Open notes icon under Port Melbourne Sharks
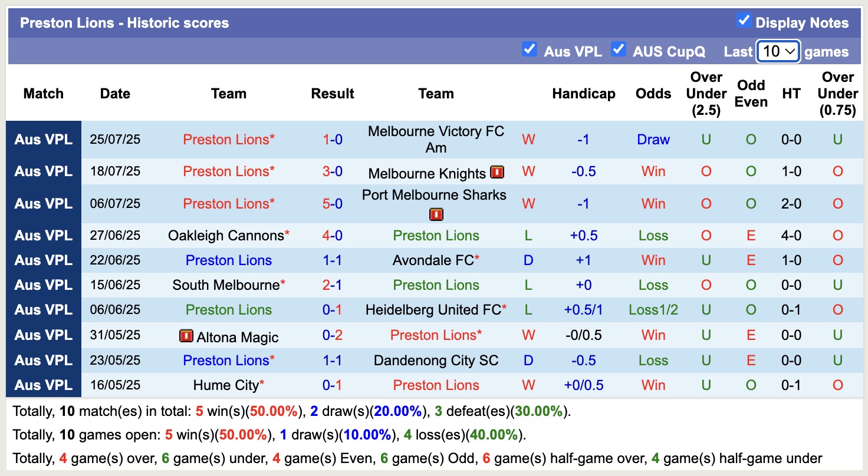 435,214
